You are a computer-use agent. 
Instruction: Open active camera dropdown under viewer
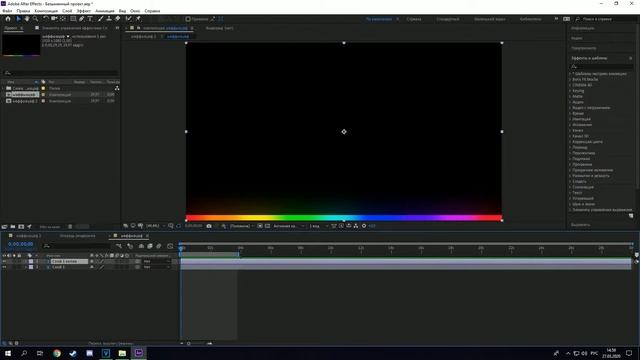tap(289, 226)
